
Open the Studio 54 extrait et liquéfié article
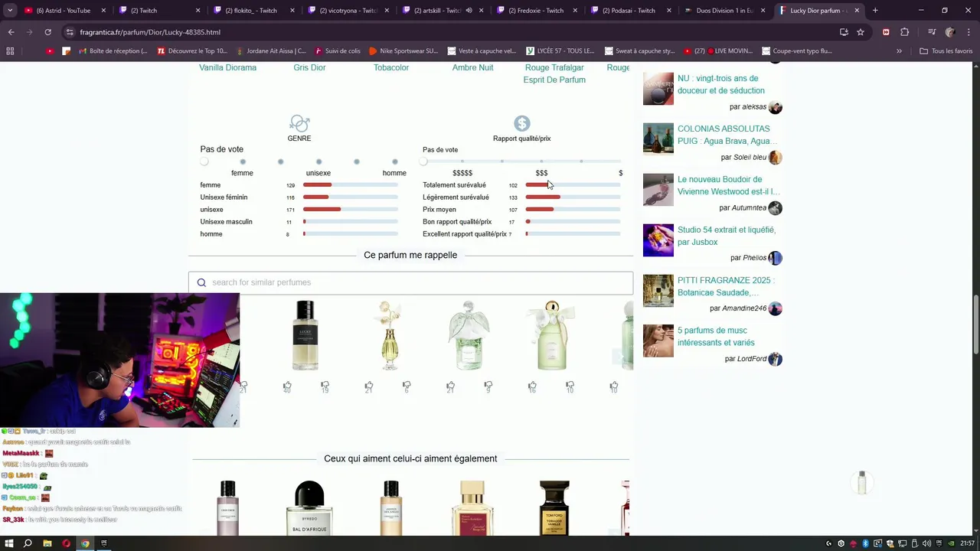[727, 236]
